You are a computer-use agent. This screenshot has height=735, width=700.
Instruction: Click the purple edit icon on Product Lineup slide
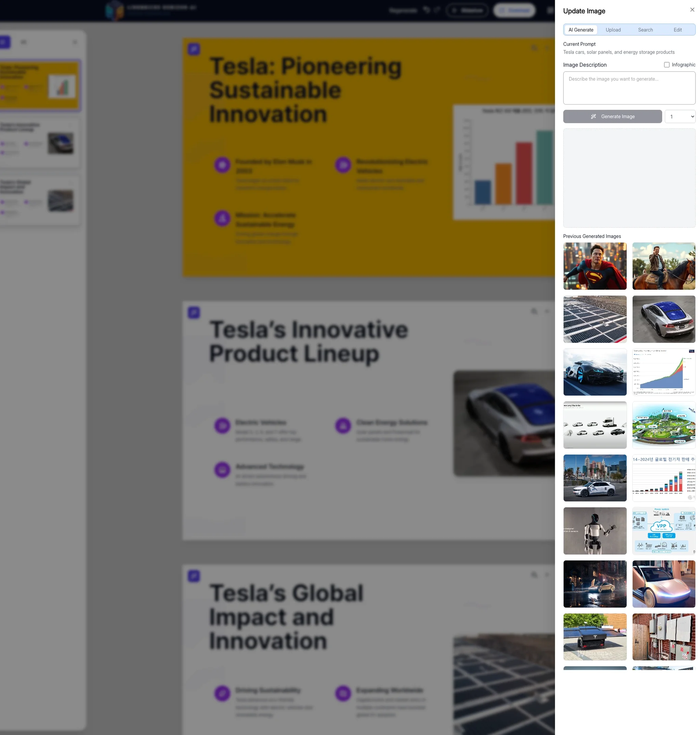[x=194, y=312]
